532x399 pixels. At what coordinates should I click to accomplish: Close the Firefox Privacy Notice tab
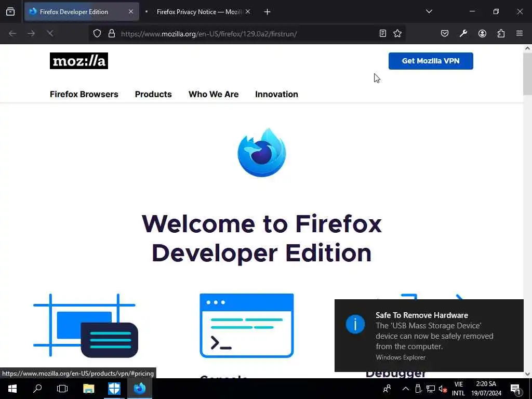248,12
